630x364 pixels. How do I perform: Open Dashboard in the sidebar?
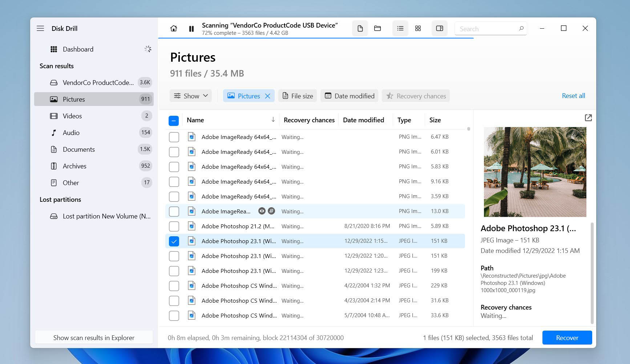[x=94, y=49]
